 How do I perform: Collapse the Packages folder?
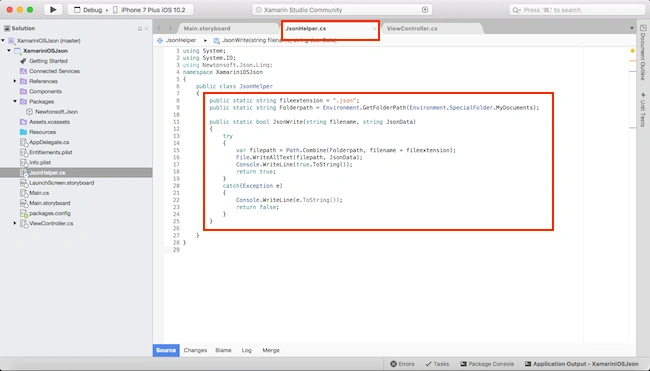(x=15, y=102)
